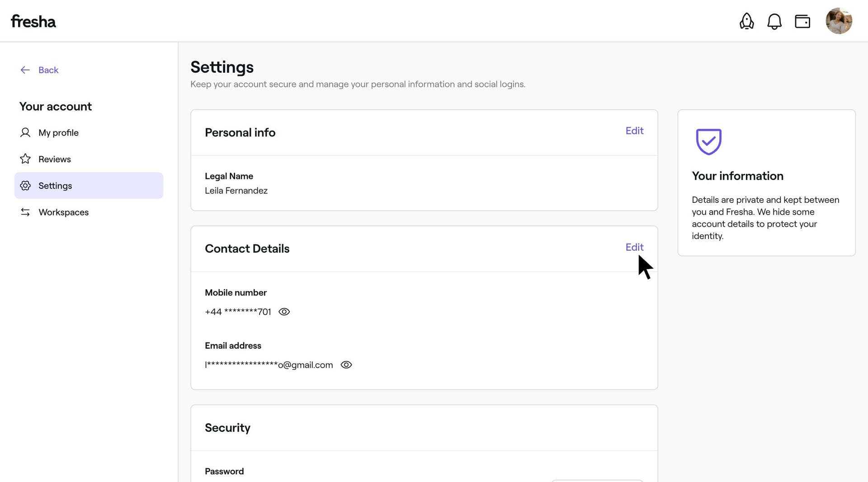
Task: Click the back arrow icon
Action: point(25,70)
